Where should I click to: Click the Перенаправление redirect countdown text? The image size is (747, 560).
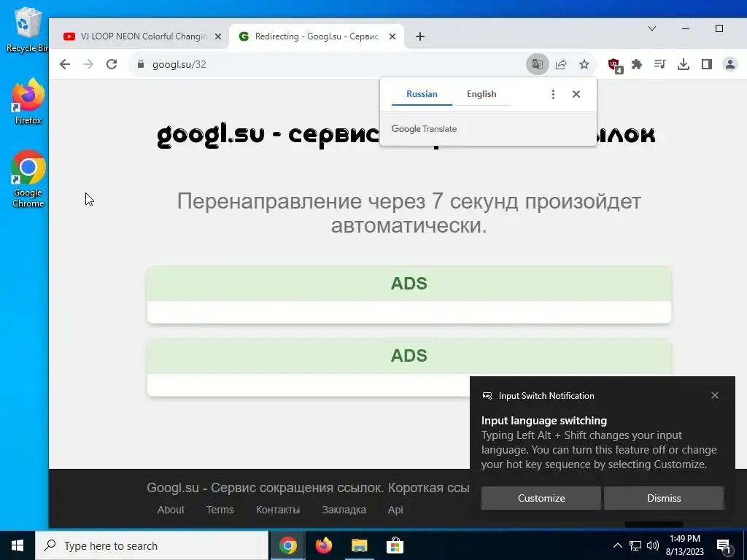[x=409, y=214]
